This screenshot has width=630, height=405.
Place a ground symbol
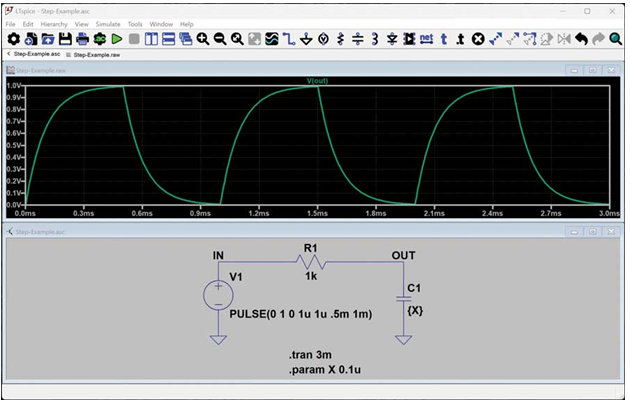pos(306,39)
